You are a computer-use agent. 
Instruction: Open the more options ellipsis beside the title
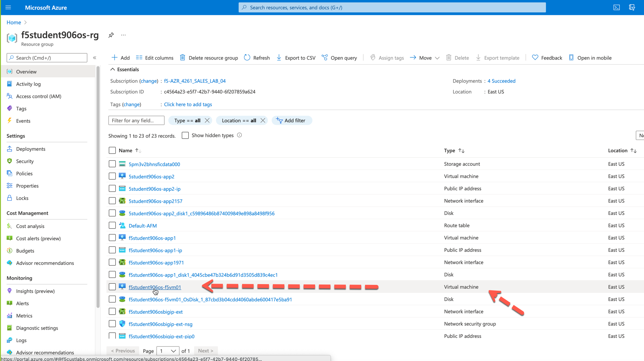point(123,35)
